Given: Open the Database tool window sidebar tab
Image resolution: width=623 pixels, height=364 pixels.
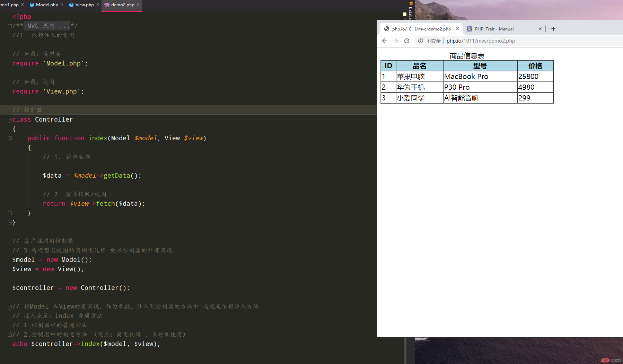Looking at the screenshot, I should 411,10.
